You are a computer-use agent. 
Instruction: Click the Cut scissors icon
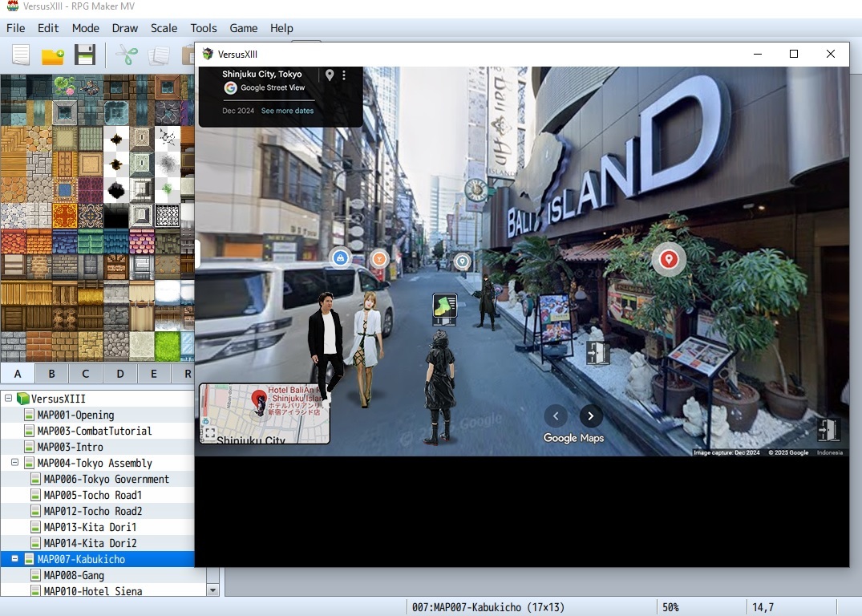(127, 55)
